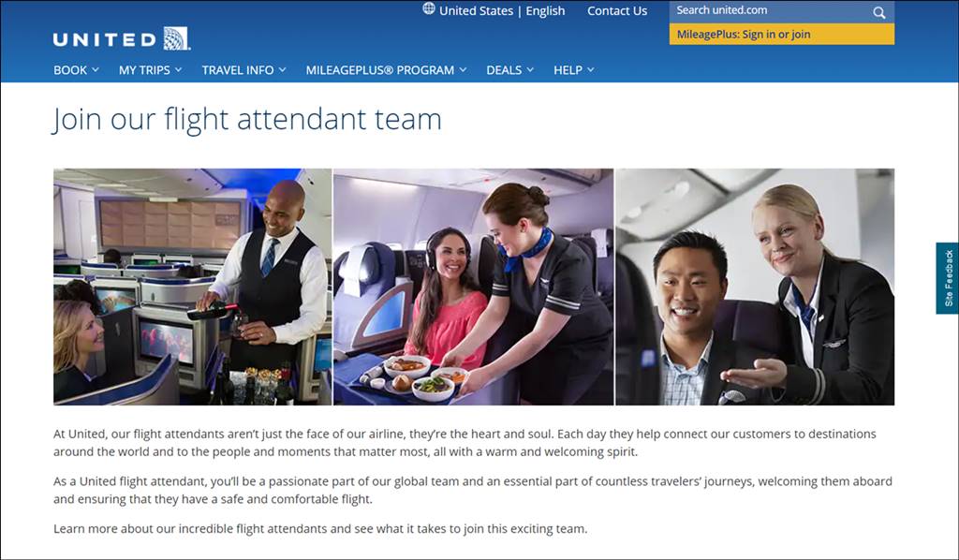Expand the TRAVEL INFO chevron arrow
The image size is (959, 560).
[282, 69]
